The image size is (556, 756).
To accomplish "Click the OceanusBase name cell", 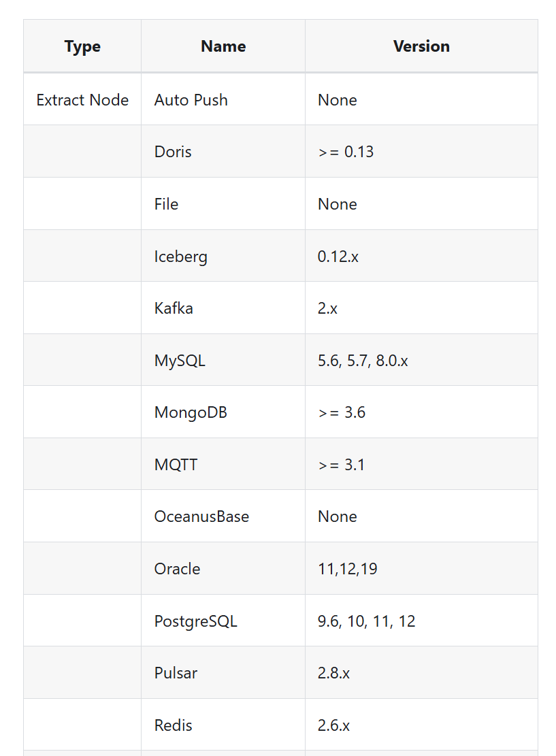I will (201, 516).
